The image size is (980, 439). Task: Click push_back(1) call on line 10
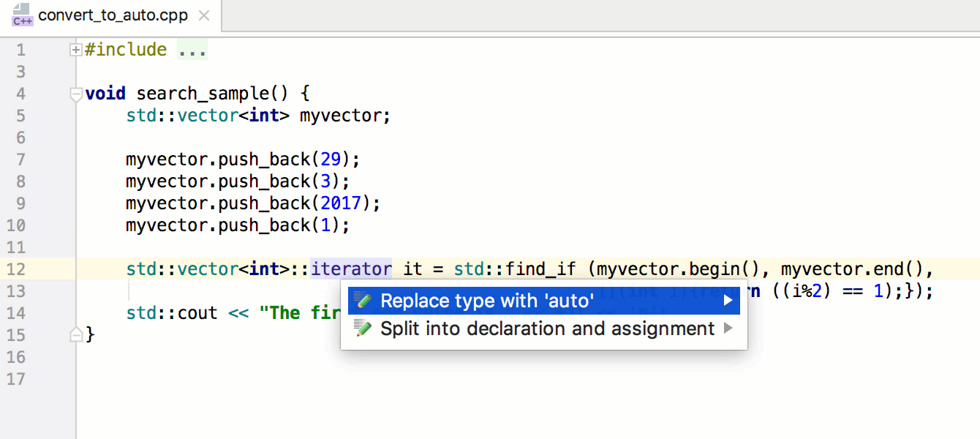pos(284,225)
